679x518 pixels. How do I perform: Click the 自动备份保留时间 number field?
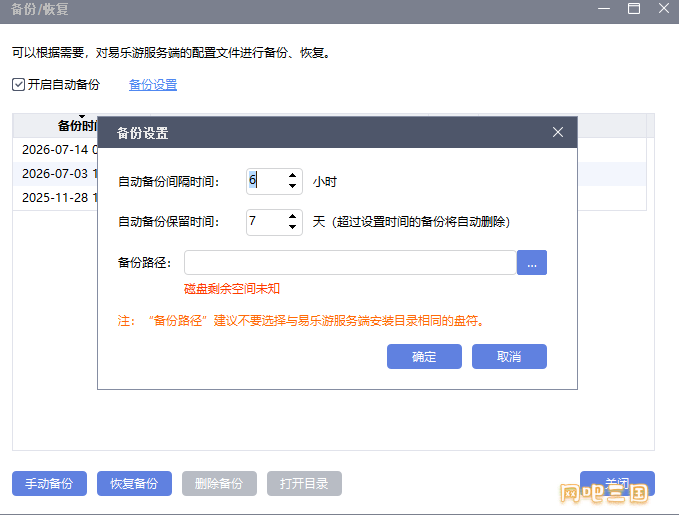pos(267,222)
